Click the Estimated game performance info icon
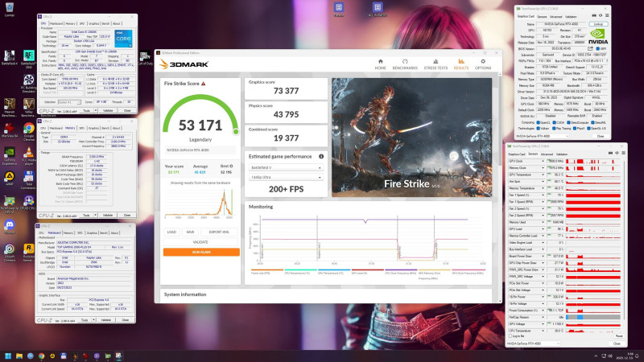 321,156
